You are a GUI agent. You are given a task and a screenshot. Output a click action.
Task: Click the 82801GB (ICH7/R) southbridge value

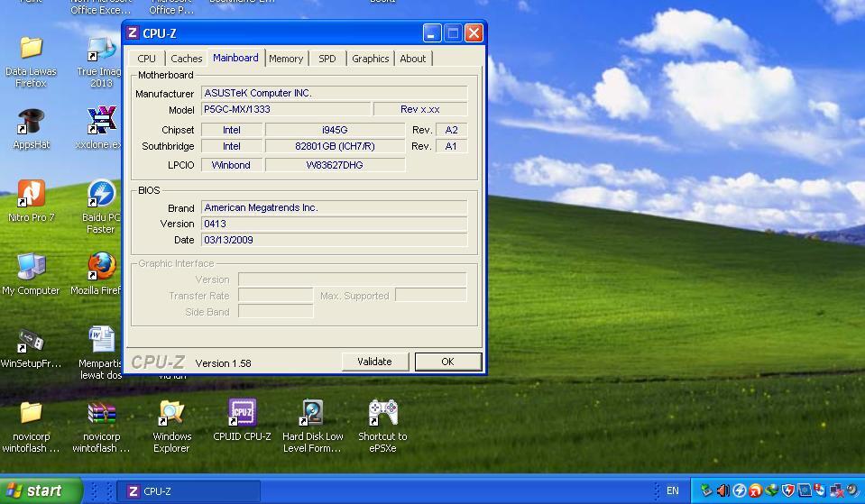click(335, 146)
